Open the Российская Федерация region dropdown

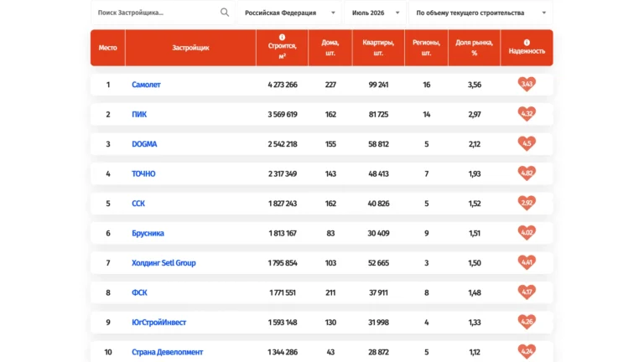[289, 13]
